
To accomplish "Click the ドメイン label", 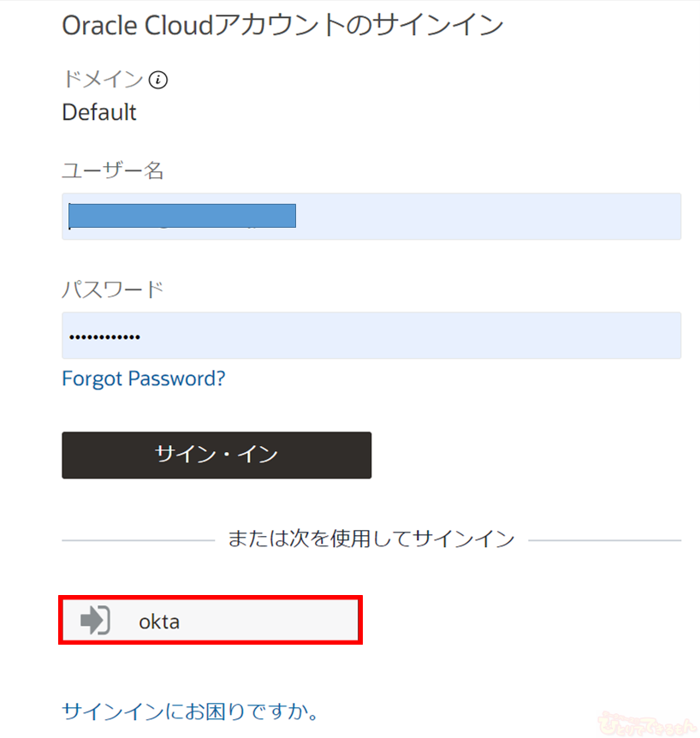I will pyautogui.click(x=103, y=80).
